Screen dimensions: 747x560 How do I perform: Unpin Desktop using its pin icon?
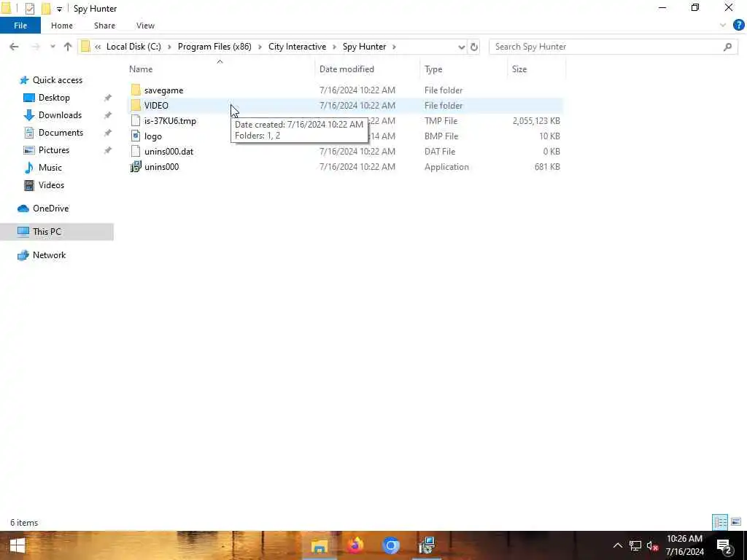(x=108, y=98)
